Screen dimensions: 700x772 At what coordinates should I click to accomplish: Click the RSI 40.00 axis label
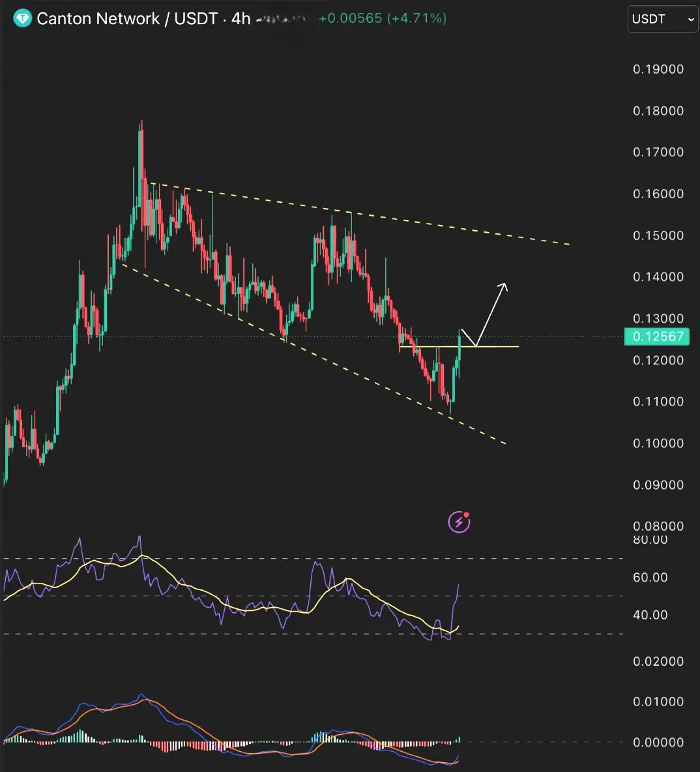coord(650,615)
